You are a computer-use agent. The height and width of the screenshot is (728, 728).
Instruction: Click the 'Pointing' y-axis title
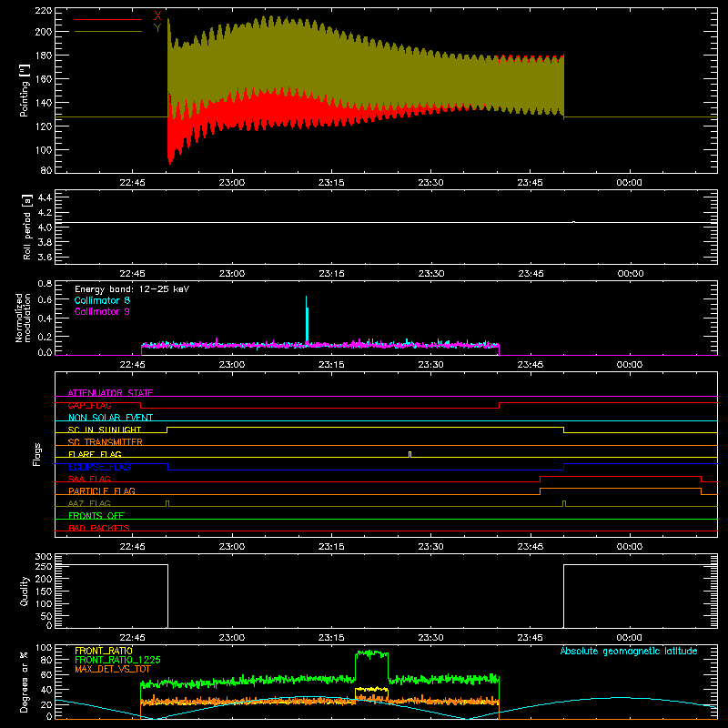pyautogui.click(x=25, y=91)
